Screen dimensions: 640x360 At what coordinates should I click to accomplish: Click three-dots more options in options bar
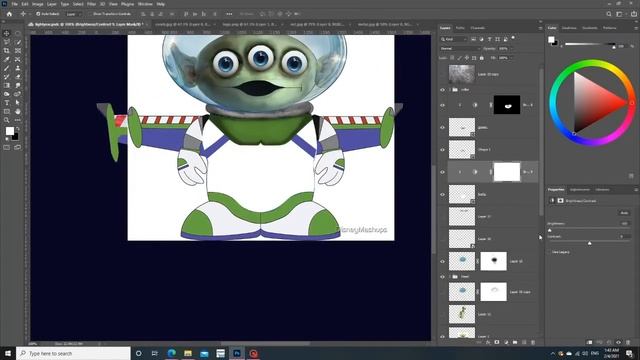click(x=229, y=14)
